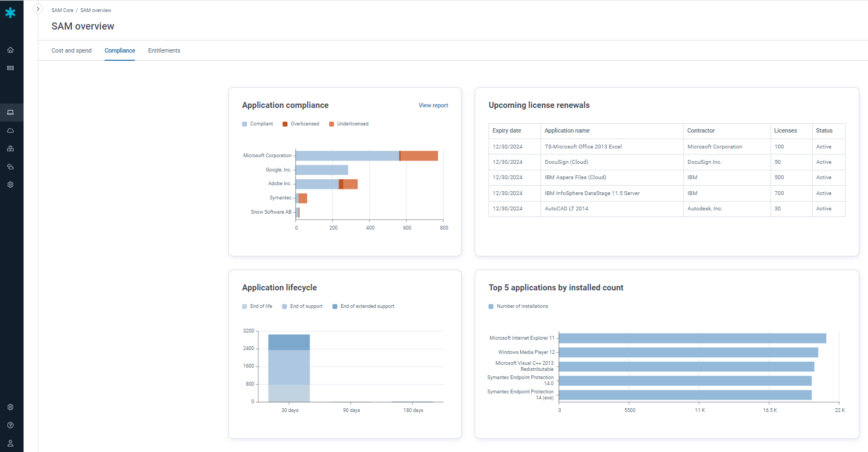Go to SAM Core breadcrumb link
This screenshot has height=452, width=868.
[x=62, y=10]
